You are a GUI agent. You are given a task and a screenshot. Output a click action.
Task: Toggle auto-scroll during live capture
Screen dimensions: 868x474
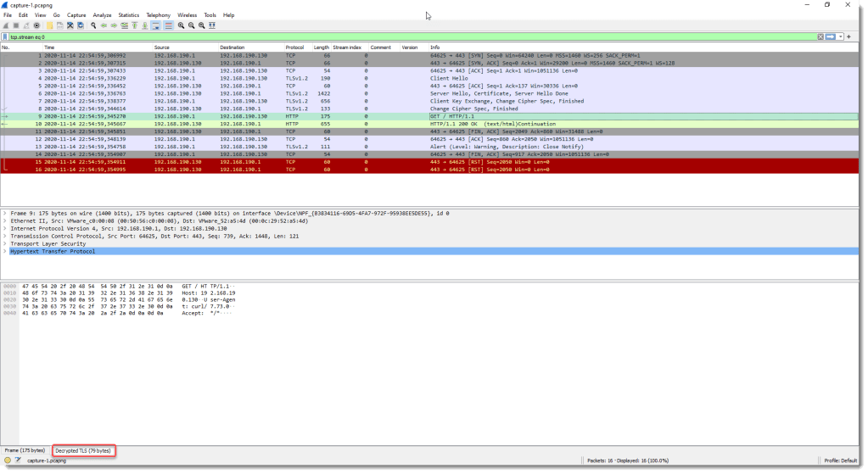click(x=155, y=25)
